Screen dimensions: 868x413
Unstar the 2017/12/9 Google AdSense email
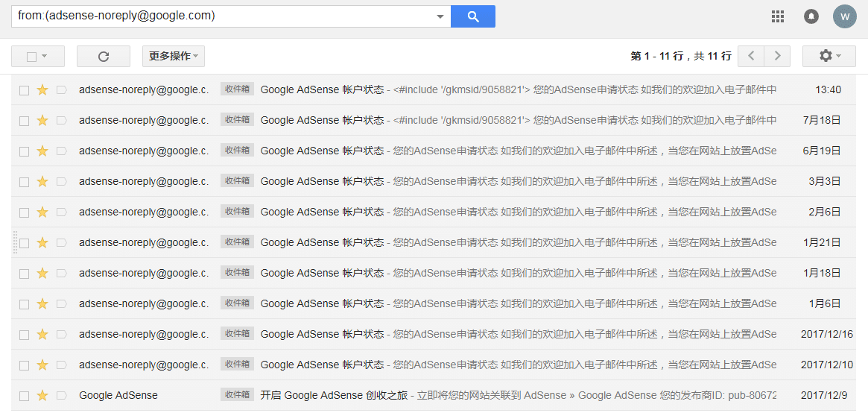coord(42,395)
